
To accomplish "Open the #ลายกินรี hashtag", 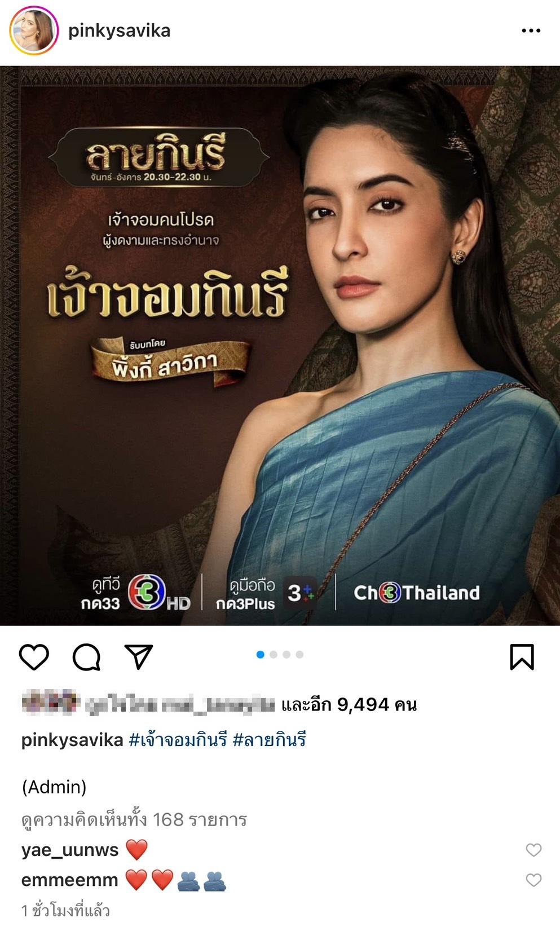I will pos(269,740).
